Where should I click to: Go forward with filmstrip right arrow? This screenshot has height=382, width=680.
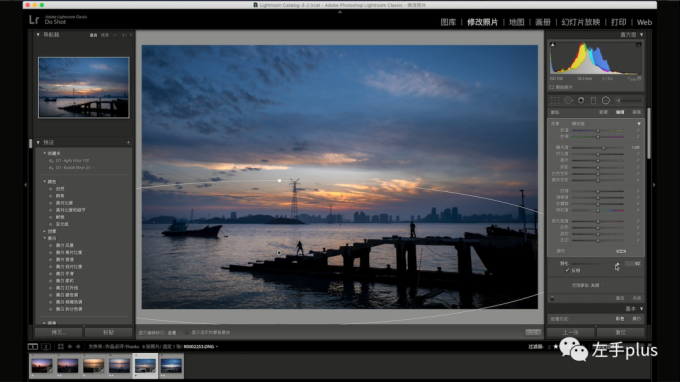coord(78,346)
